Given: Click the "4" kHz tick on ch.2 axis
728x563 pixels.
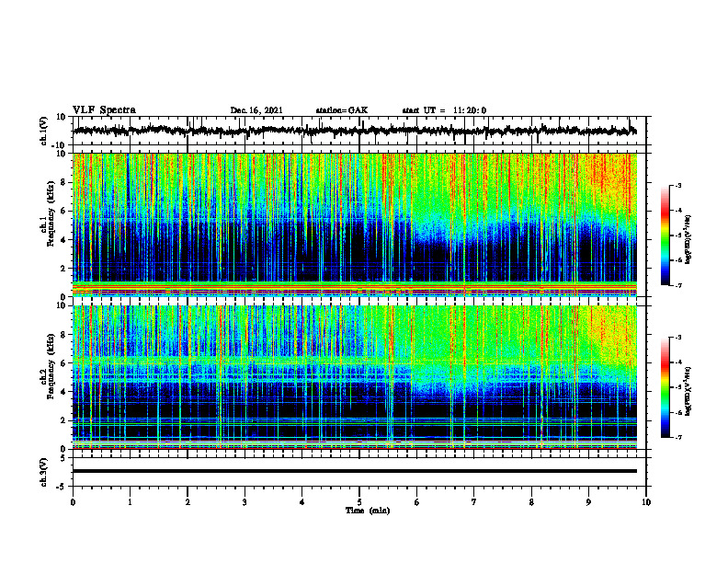Looking at the screenshot, I should [x=63, y=392].
